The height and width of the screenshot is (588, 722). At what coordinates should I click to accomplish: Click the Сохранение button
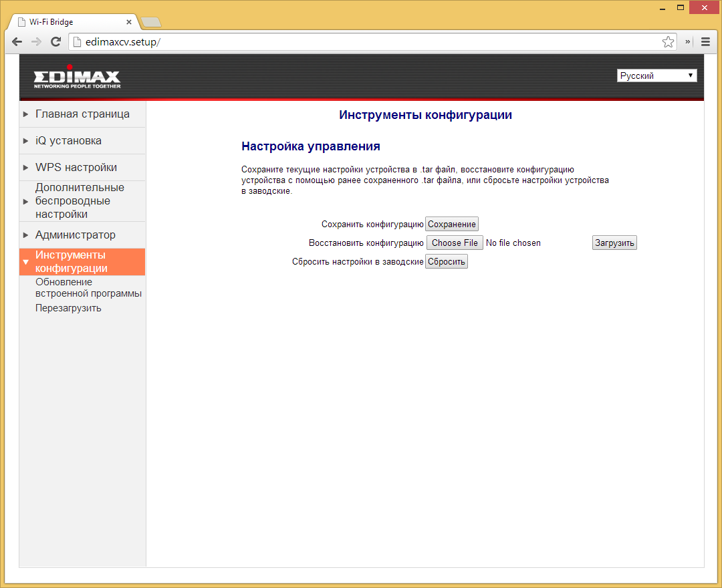pyautogui.click(x=452, y=224)
